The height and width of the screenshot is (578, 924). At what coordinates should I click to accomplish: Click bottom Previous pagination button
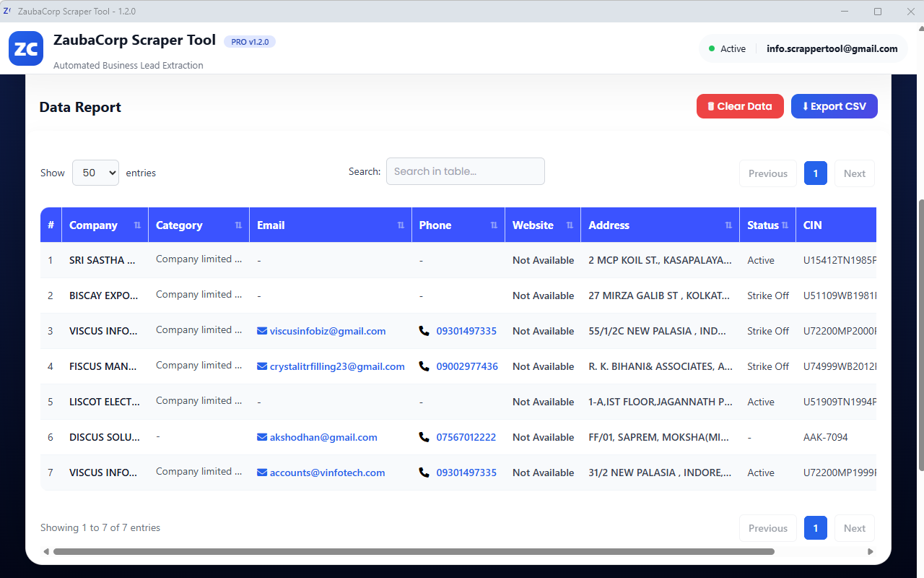768,528
